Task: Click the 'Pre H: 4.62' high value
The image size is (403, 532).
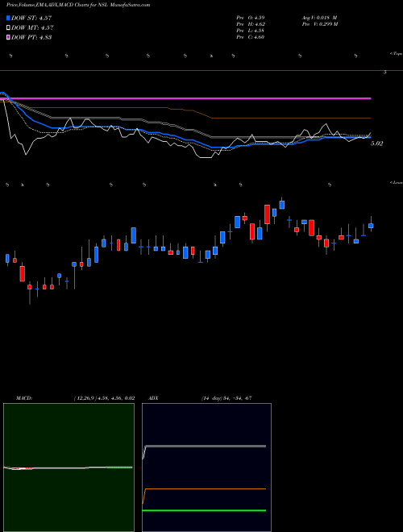Action: click(x=251, y=24)
